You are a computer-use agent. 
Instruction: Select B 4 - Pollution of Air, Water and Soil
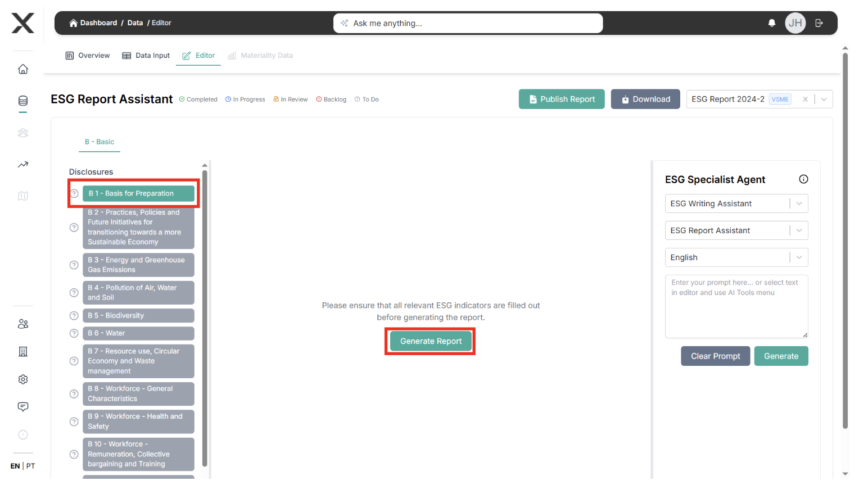[x=138, y=293]
